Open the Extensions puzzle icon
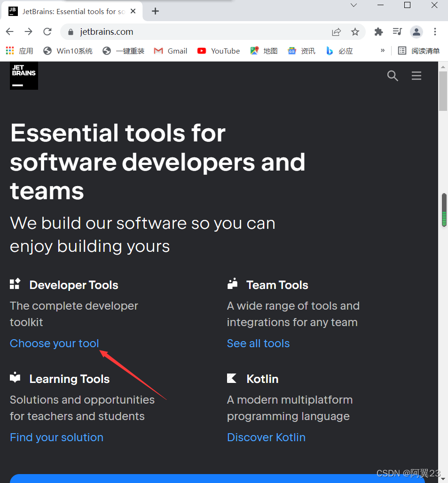Viewport: 448px width, 483px height. point(378,31)
